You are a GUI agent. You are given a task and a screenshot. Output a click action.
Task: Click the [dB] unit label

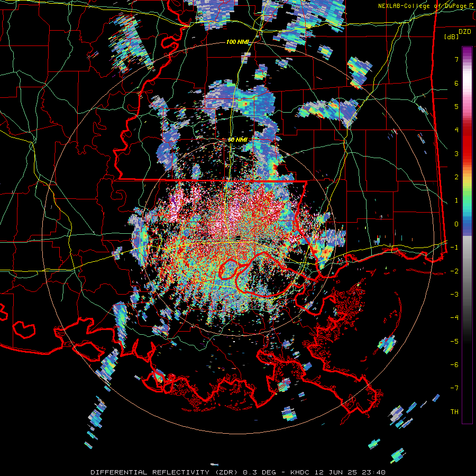pyautogui.click(x=452, y=36)
